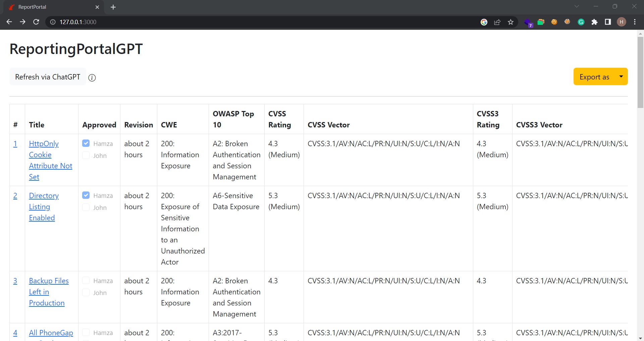Toggle the browser side panel icon

click(x=608, y=22)
